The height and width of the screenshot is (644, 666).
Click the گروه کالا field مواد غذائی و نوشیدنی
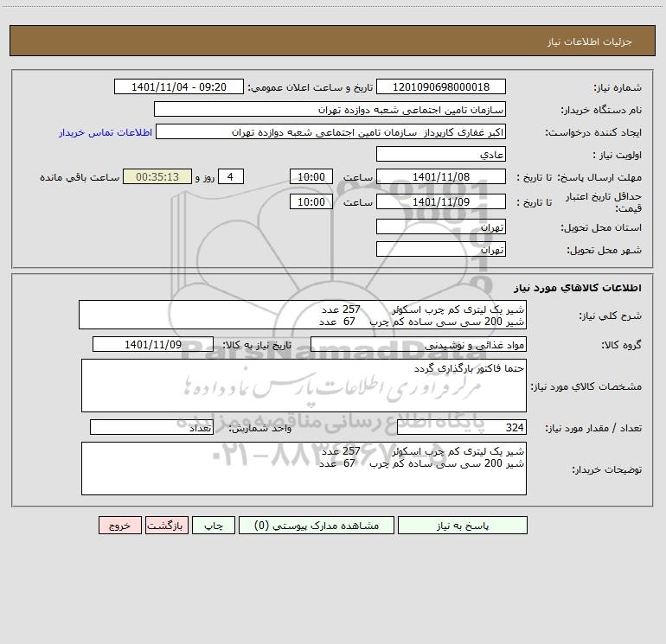click(419, 344)
